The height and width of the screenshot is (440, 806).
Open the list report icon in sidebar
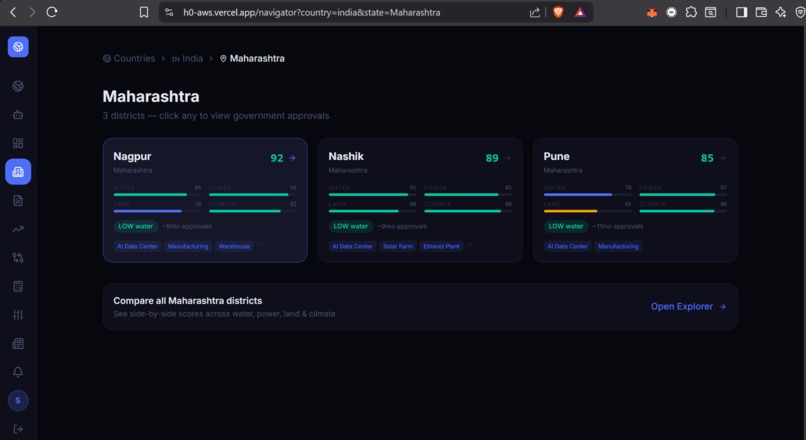18,286
